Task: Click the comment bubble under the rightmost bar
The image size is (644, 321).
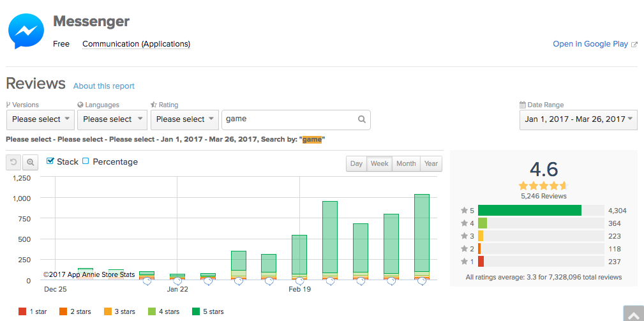Action: click(422, 281)
